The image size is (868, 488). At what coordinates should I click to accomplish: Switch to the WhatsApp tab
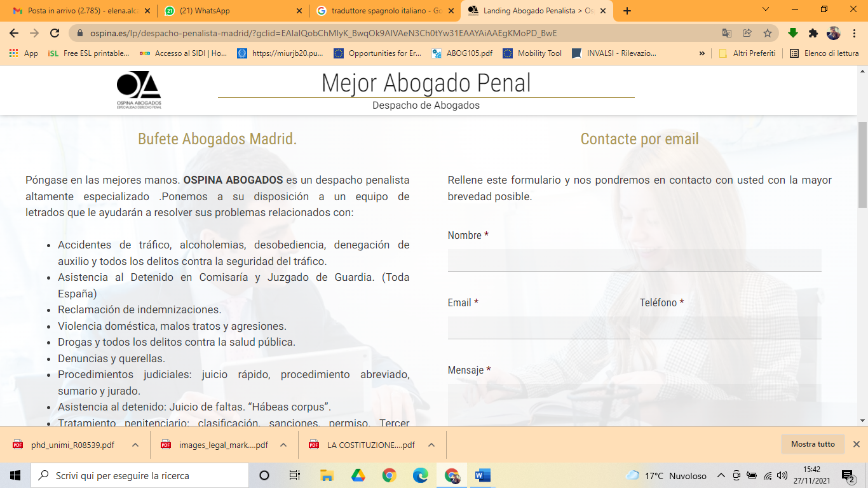(x=233, y=11)
